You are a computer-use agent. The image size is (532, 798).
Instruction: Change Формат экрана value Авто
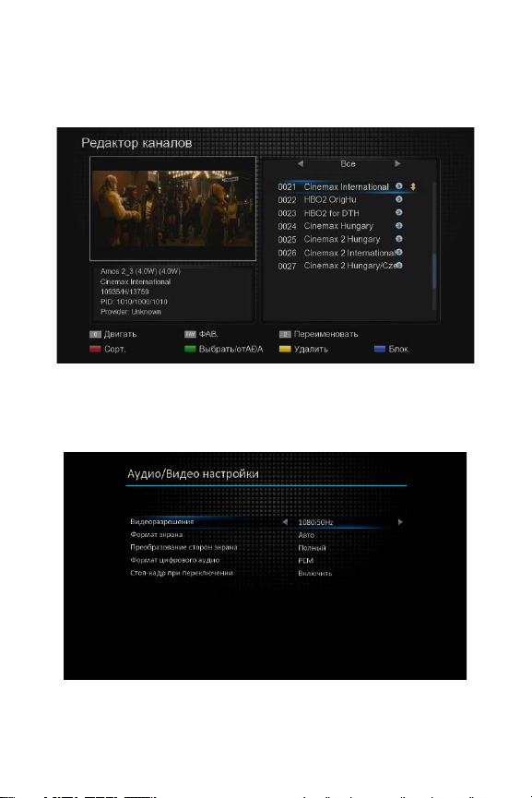306,535
